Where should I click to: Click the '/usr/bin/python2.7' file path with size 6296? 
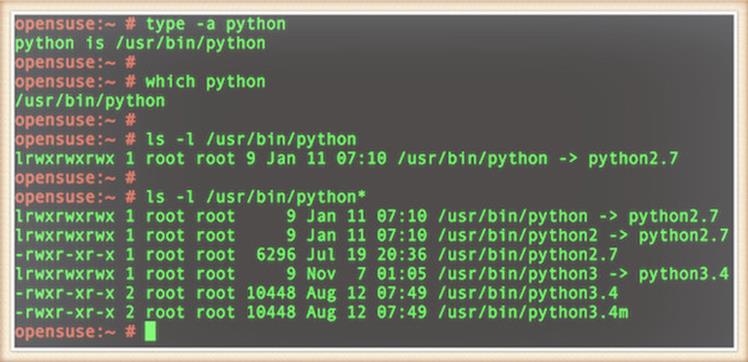pos(528,255)
